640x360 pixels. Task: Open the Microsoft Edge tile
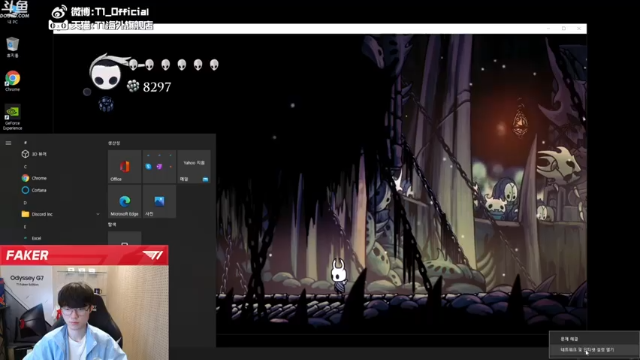click(x=124, y=201)
